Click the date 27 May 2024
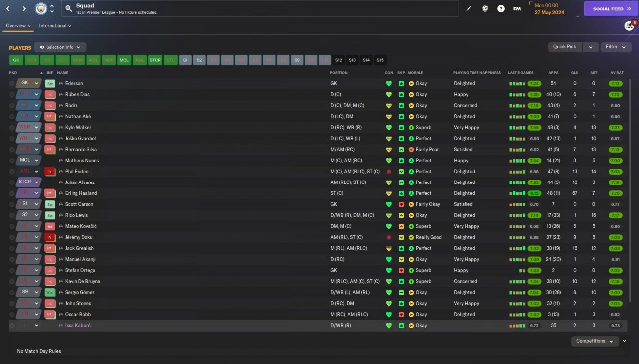The image size is (639, 364). [549, 12]
